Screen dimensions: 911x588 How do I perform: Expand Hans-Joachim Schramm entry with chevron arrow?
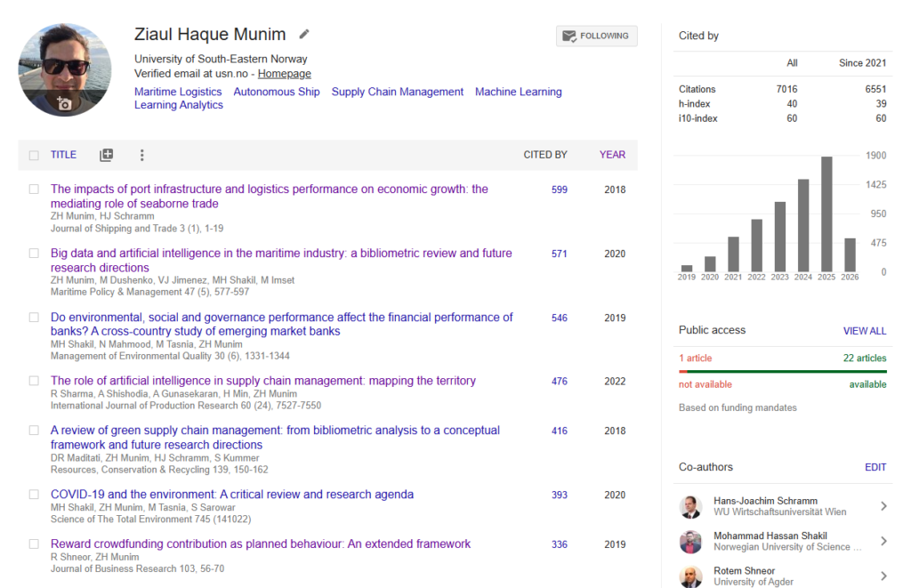pos(883,506)
